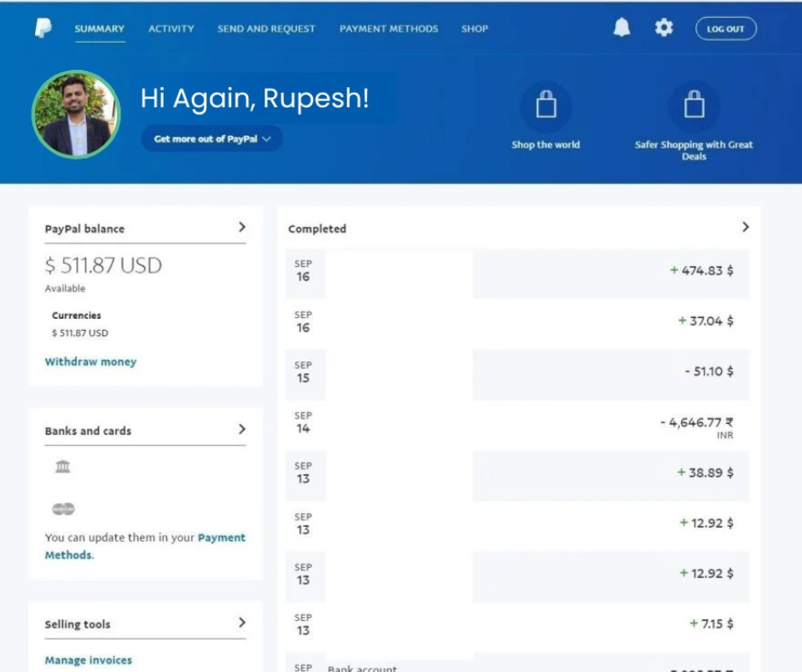802x672 pixels.
Task: Click the Manage invoices link
Action: (88, 660)
